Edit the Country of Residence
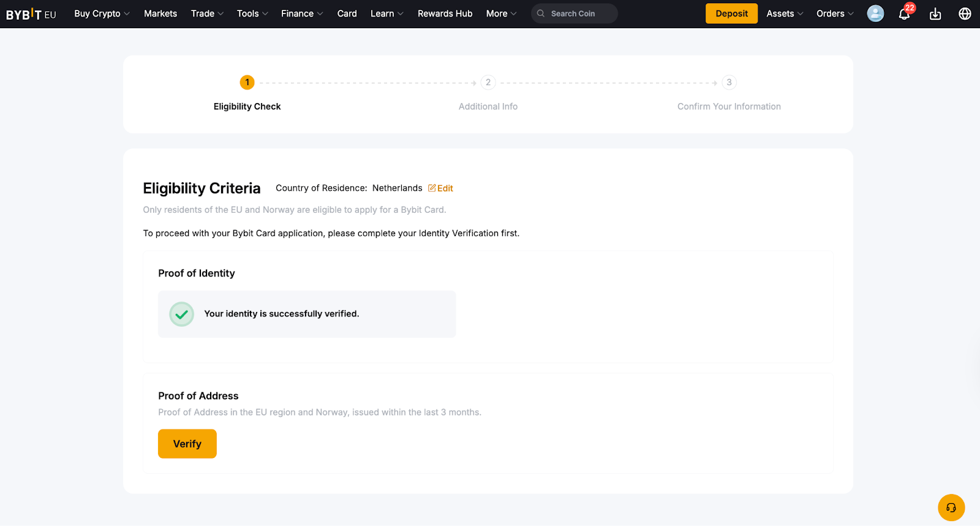 click(440, 188)
